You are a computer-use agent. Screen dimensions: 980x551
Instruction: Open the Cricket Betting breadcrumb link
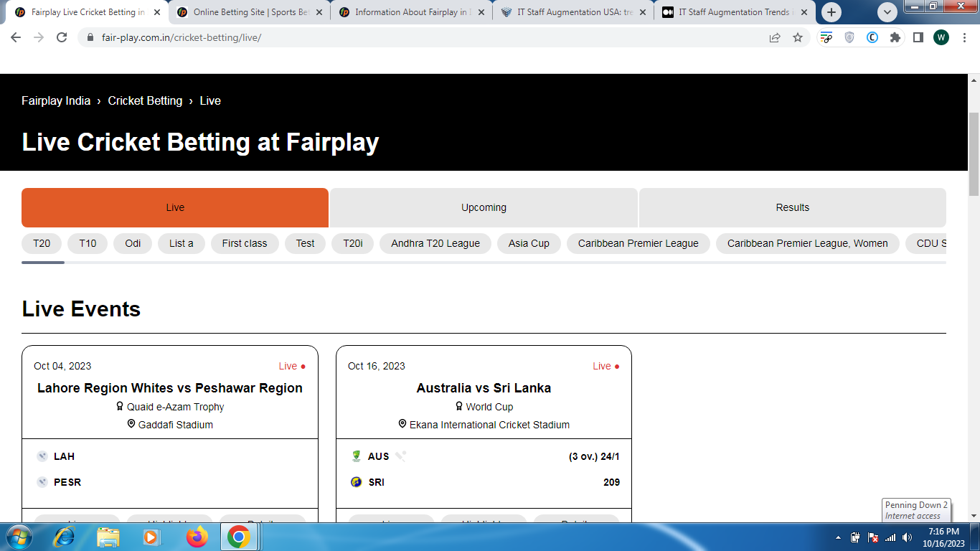(145, 101)
